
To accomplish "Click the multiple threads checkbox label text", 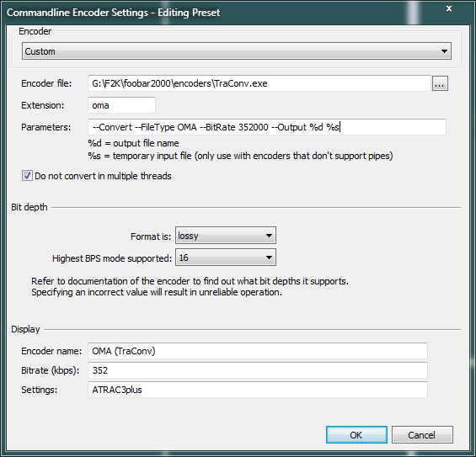I will (x=103, y=176).
